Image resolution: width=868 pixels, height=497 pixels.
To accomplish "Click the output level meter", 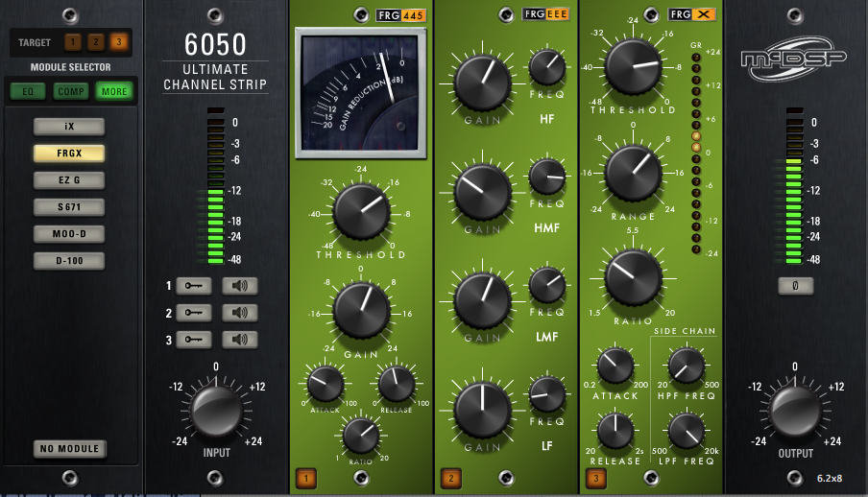I will (x=794, y=186).
